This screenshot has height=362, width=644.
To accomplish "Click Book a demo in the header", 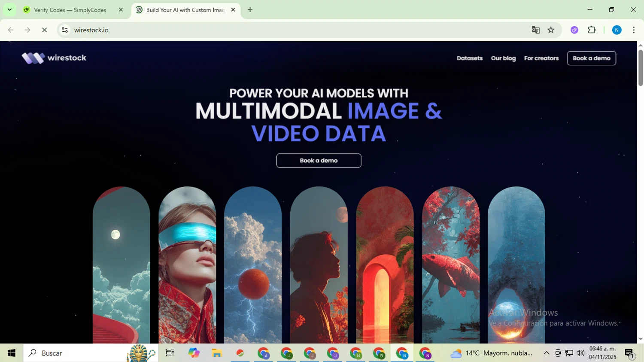I will pos(591,58).
